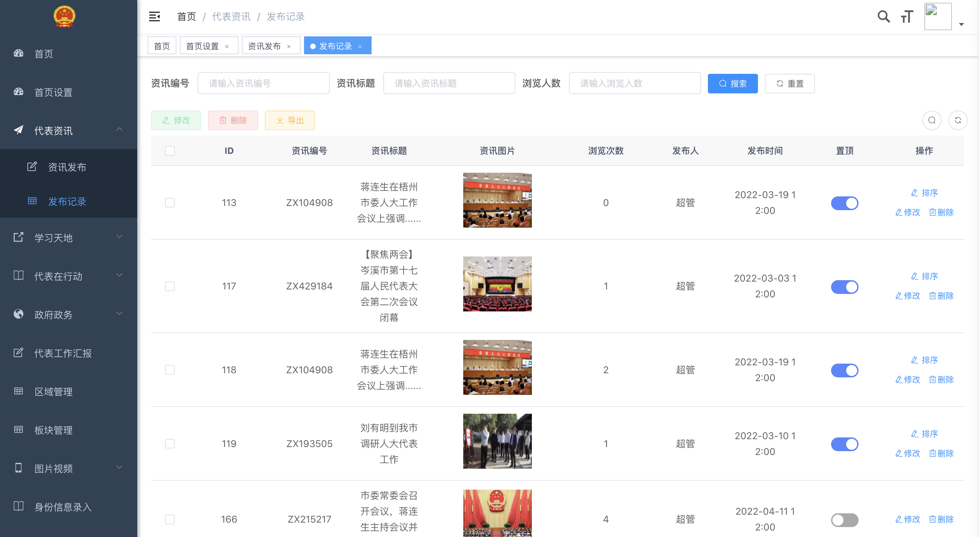This screenshot has height=537, width=980.
Task: Click the yellow 导出 button
Action: [x=290, y=120]
